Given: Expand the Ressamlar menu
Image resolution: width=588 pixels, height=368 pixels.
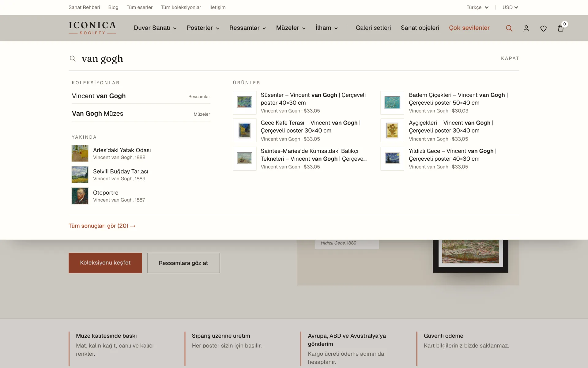Looking at the screenshot, I should tap(248, 28).
